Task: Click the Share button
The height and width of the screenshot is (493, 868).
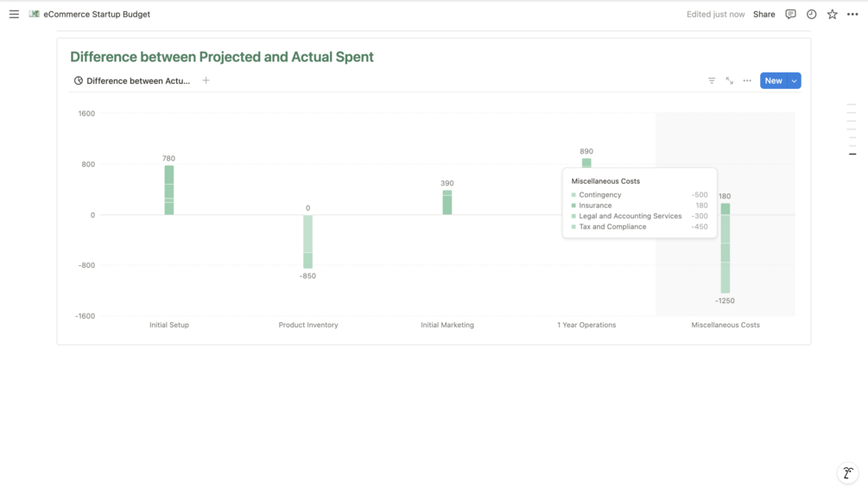Action: (x=763, y=14)
